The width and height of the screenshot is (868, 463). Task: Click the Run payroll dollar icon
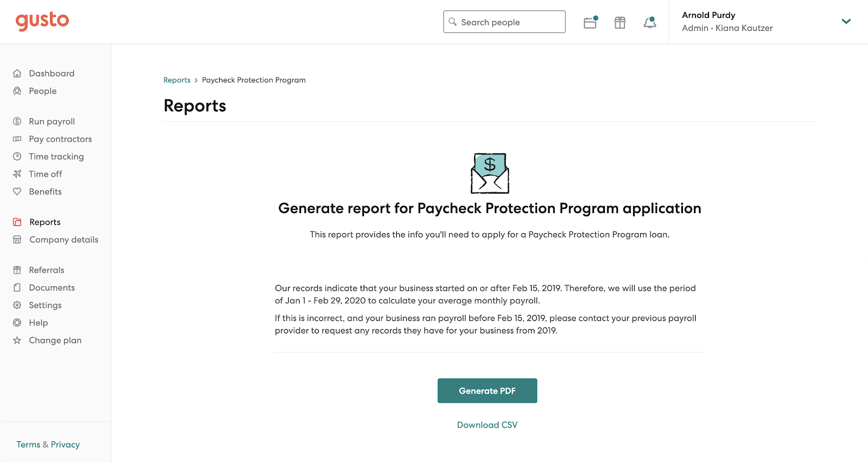point(17,121)
